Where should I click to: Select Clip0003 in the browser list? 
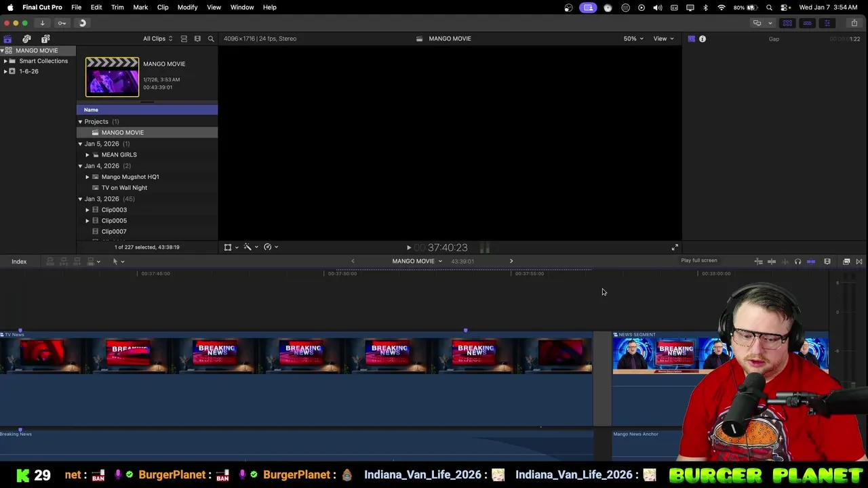tap(114, 210)
